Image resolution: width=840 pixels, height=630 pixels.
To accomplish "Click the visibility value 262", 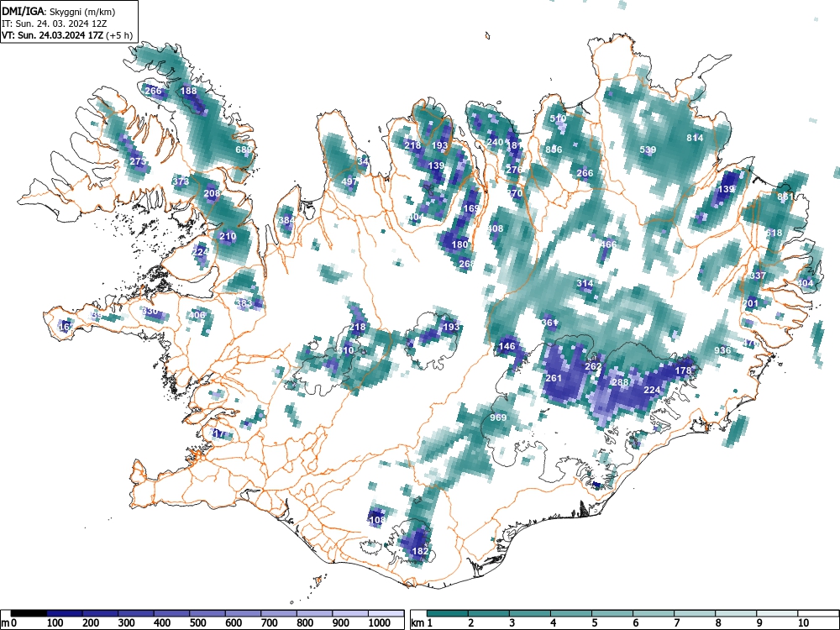I will coord(593,366).
